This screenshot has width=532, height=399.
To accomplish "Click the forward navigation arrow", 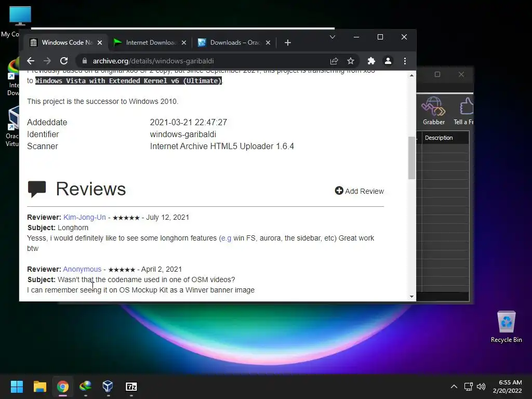I will (x=47, y=61).
